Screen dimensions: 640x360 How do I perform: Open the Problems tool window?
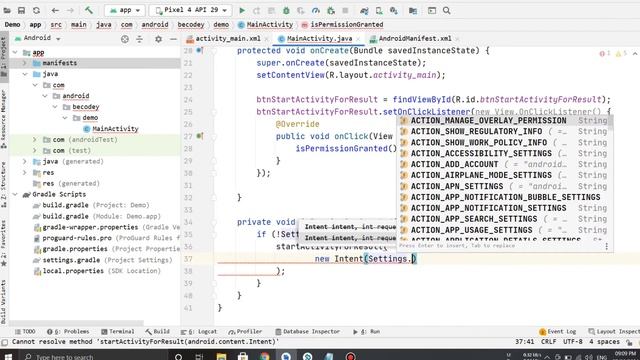point(68,331)
